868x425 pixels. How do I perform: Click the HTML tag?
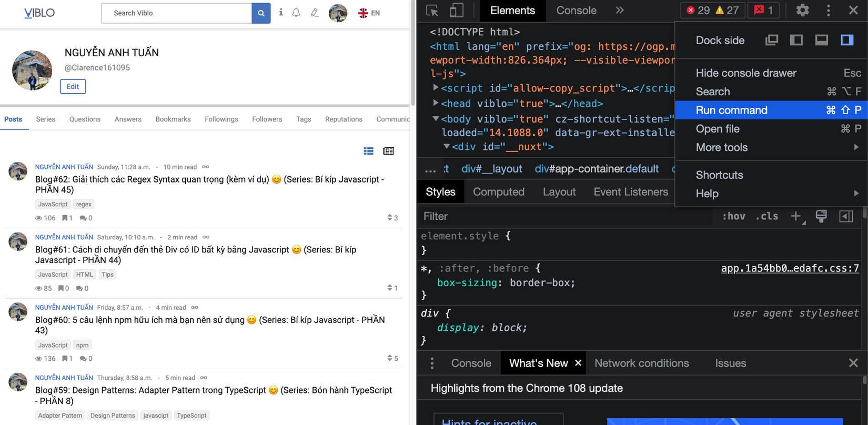tap(84, 275)
